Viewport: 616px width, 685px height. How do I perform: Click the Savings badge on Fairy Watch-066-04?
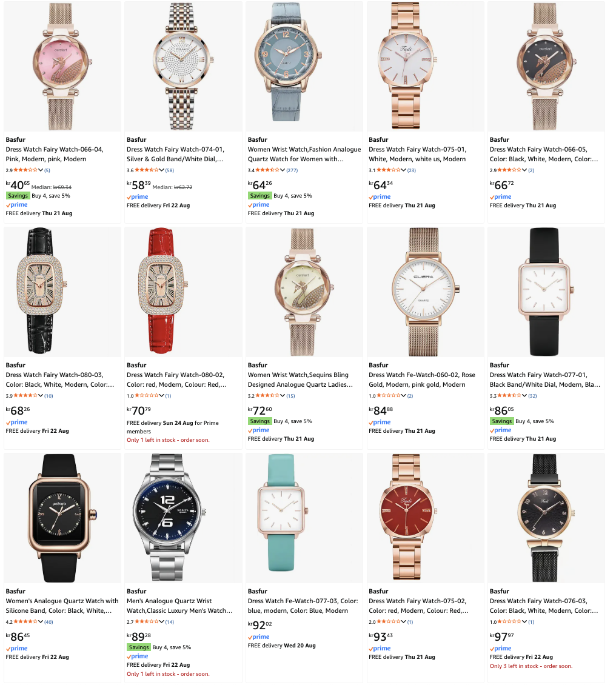click(18, 196)
